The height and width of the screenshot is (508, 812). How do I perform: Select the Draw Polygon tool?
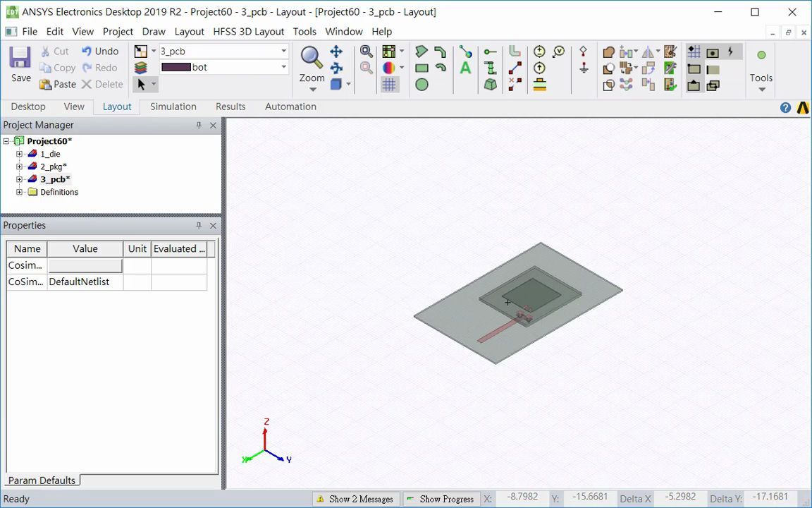pyautogui.click(x=422, y=52)
